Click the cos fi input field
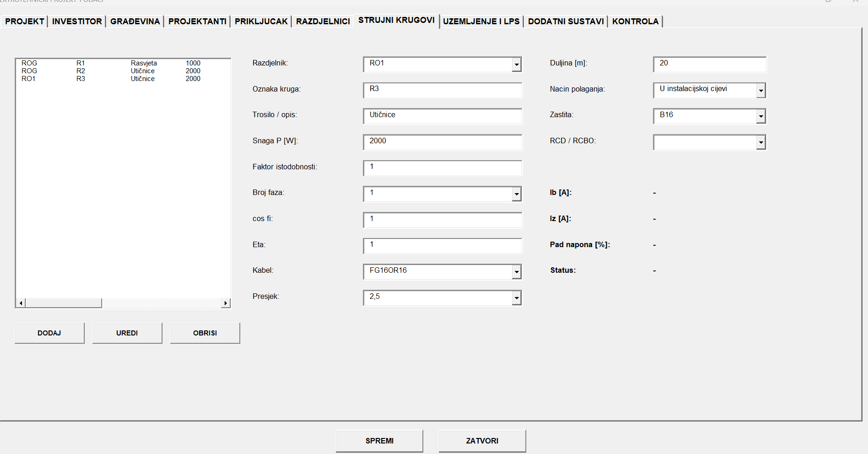 tap(442, 220)
